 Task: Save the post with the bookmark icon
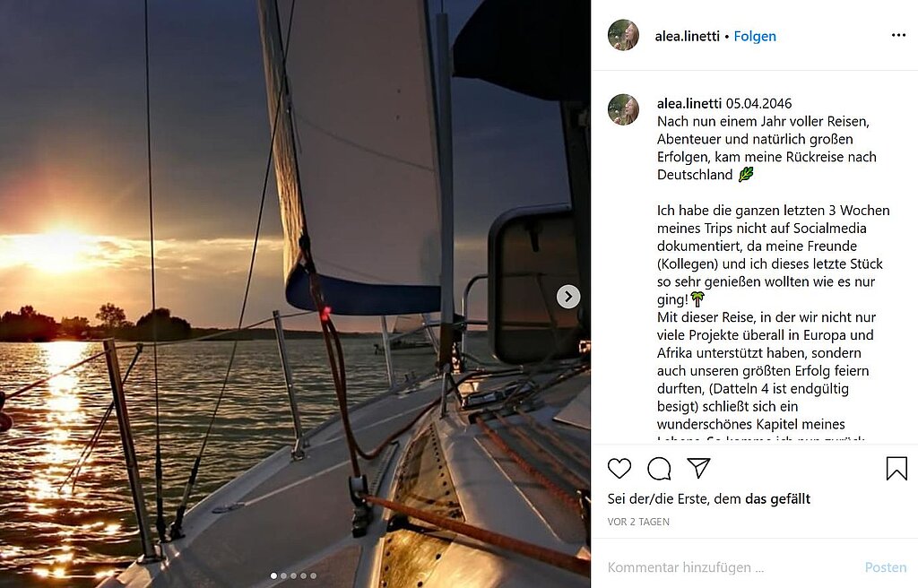tap(896, 468)
